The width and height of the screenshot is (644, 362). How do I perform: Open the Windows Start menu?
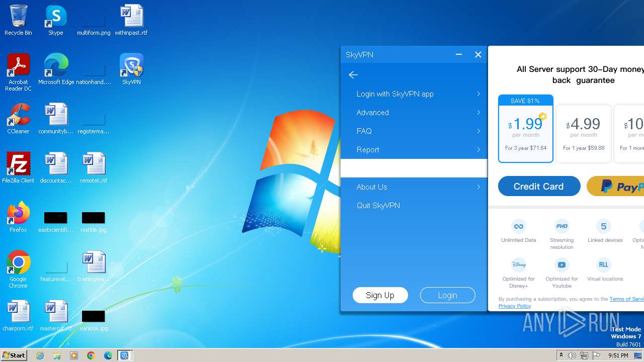[14, 355]
